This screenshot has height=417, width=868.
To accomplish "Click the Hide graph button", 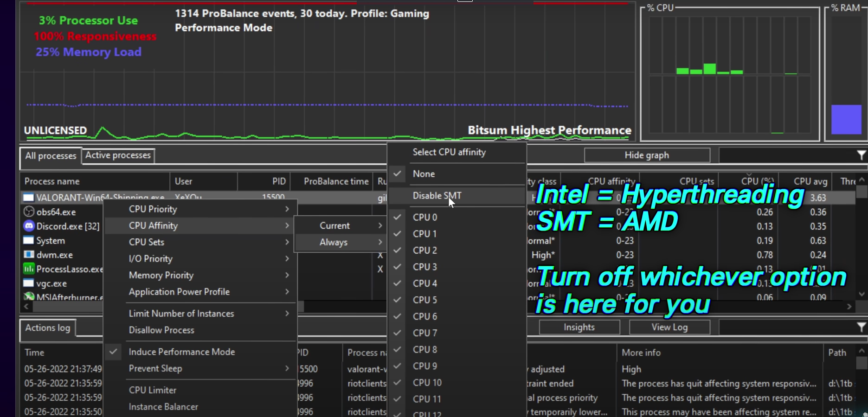I will click(647, 155).
